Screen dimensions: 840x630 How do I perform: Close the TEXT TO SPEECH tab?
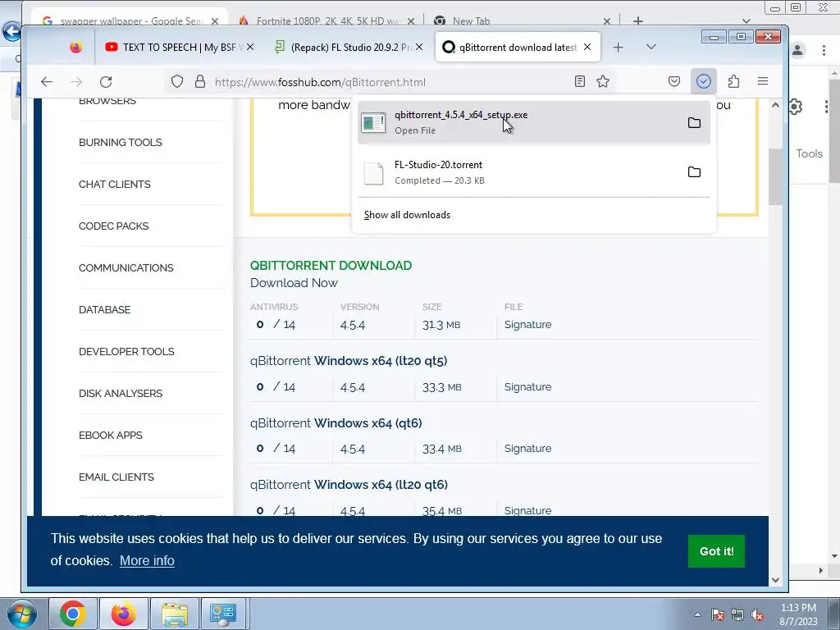250,47
